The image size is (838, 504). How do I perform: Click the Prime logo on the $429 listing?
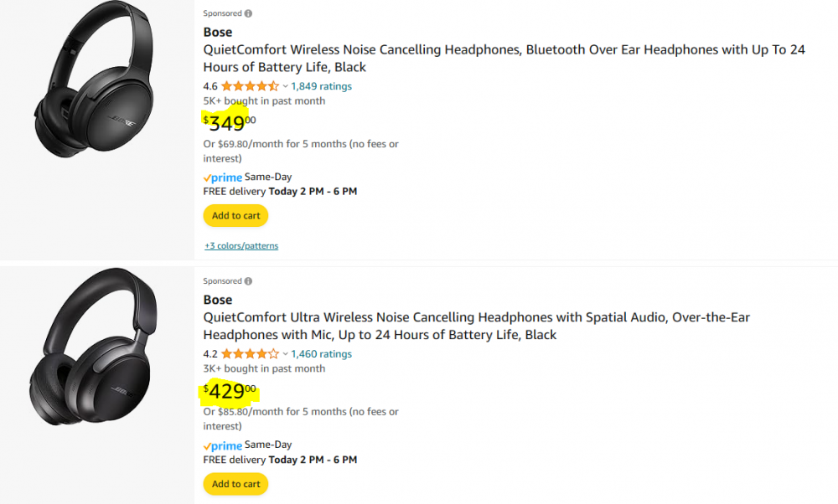[x=223, y=445]
